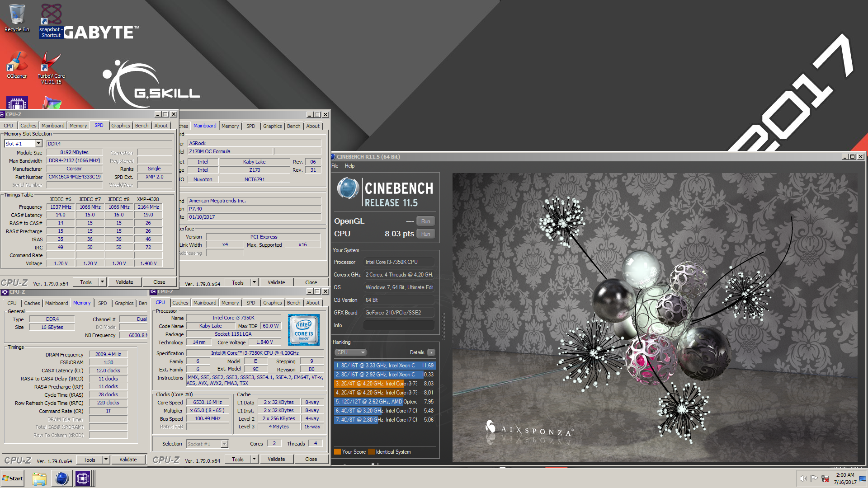Open the Tools arrow in the Memory CPU-Z window
868x488 pixels.
pos(106,460)
